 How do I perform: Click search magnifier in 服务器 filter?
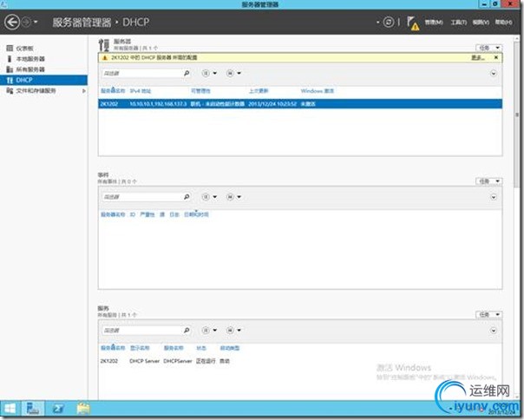[x=187, y=73]
